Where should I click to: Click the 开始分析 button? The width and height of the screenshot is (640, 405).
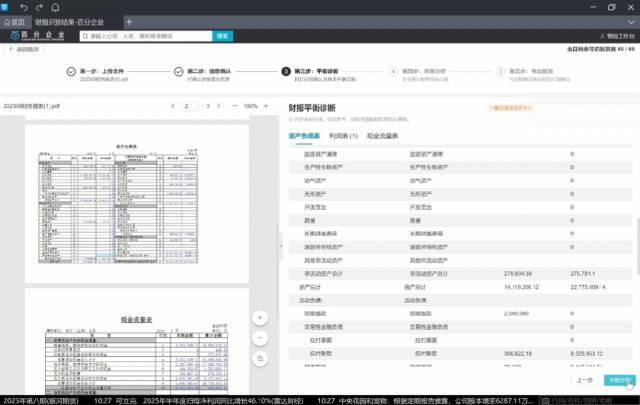coord(619,380)
